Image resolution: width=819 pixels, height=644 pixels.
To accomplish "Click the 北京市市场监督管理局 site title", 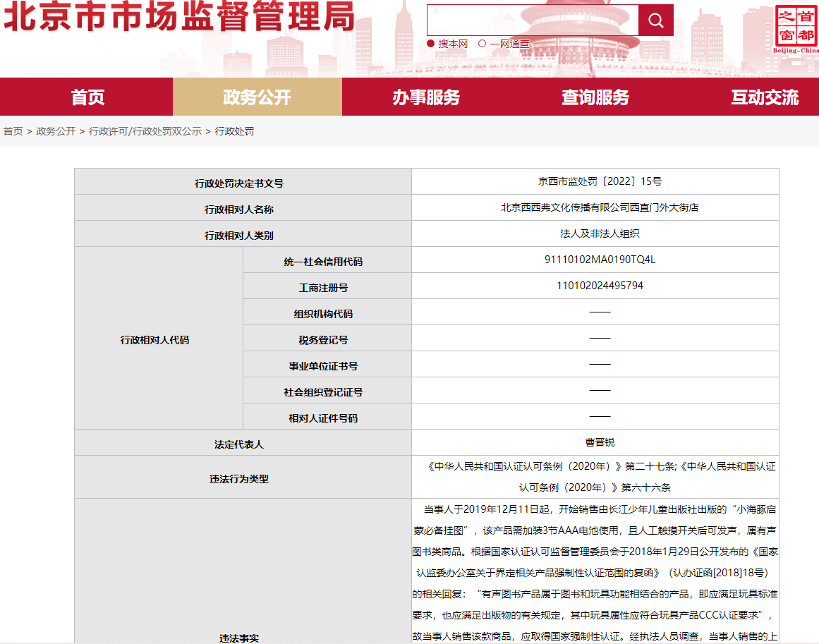I will pos(179,18).
